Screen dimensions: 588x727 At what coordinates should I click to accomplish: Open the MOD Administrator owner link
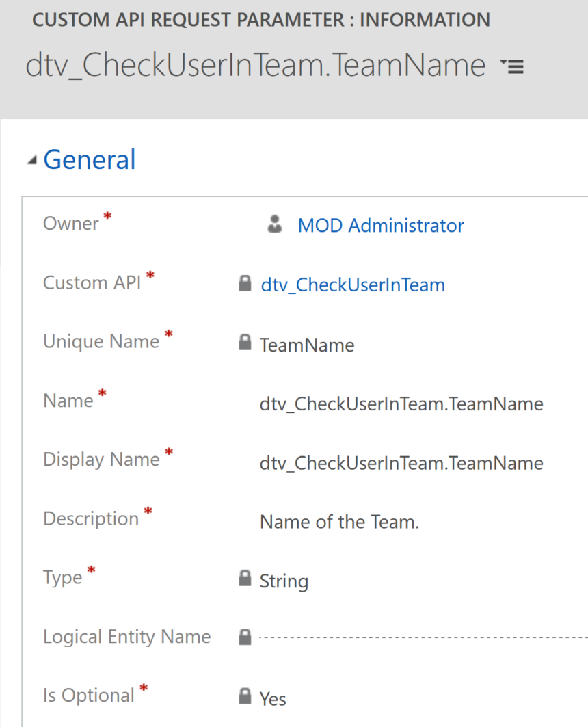tap(380, 225)
